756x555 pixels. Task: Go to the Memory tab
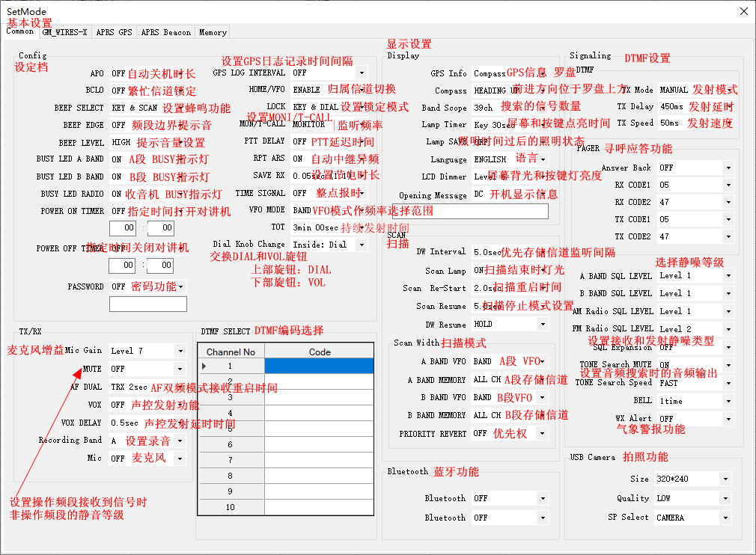click(x=213, y=32)
